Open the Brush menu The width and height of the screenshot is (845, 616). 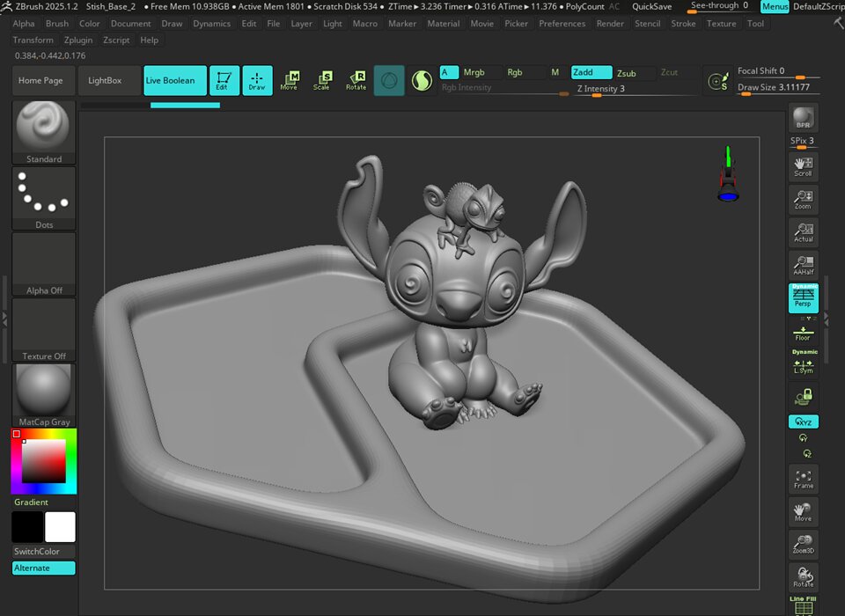[57, 24]
